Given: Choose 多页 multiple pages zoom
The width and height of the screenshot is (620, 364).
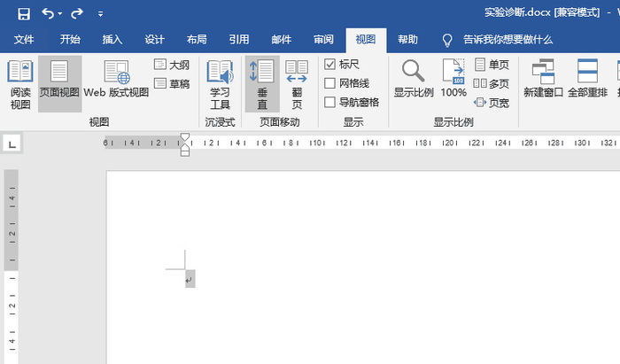Looking at the screenshot, I should (x=492, y=83).
